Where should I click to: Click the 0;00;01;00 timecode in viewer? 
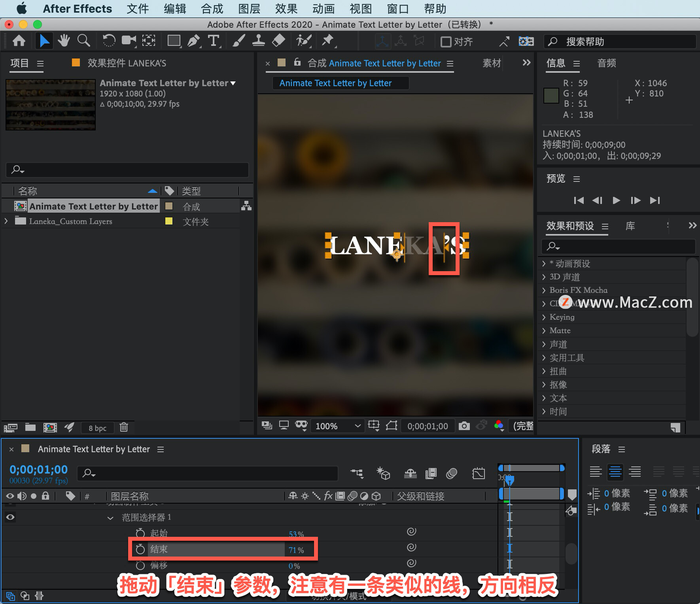point(428,426)
